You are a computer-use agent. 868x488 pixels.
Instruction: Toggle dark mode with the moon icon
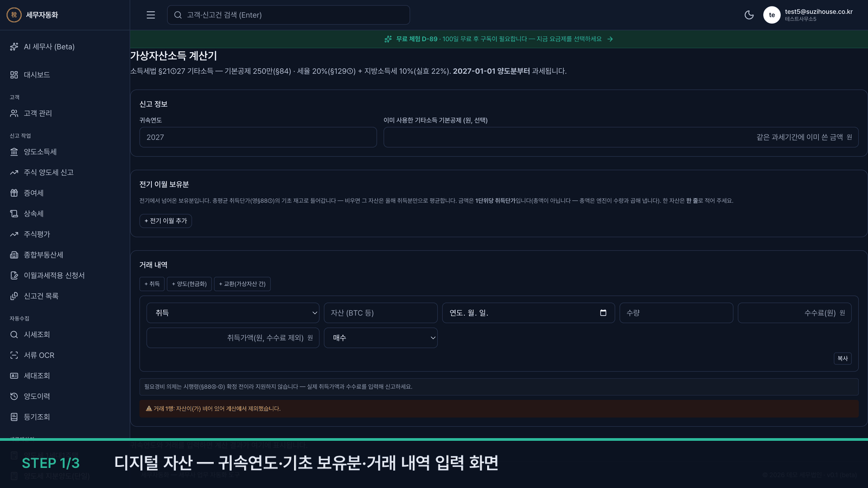749,15
